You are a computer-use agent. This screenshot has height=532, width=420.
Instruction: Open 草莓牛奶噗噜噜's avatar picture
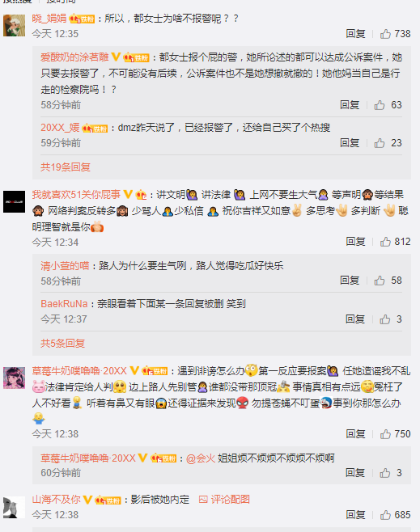15,378
